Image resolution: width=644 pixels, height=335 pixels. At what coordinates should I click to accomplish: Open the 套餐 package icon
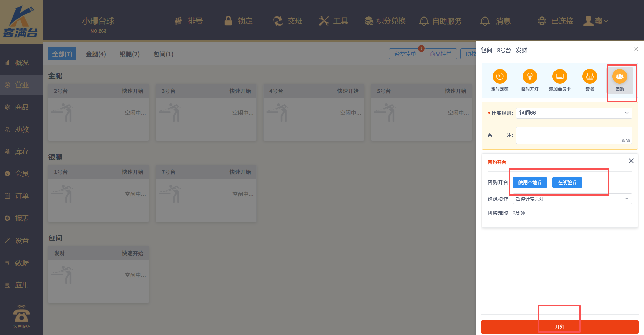[x=589, y=77]
